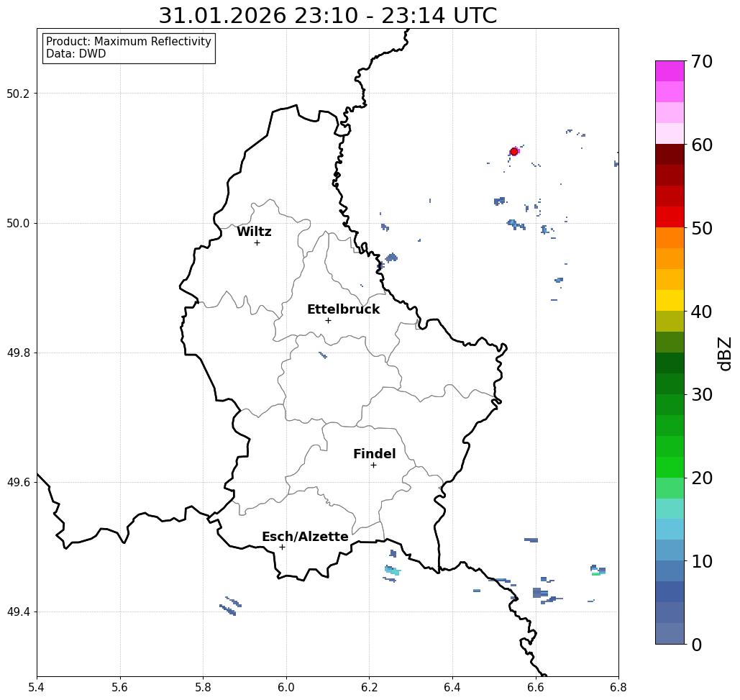Click the cross marker below Esch/Alzette

click(x=282, y=547)
